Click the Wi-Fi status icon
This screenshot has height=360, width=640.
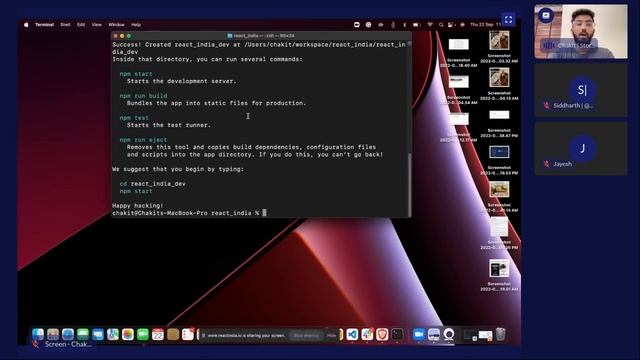430,25
